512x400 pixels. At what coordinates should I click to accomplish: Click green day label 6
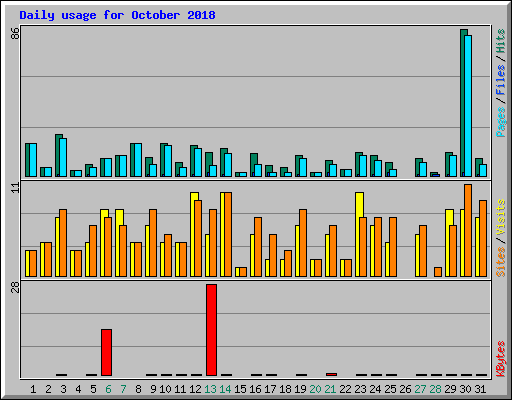click(108, 389)
